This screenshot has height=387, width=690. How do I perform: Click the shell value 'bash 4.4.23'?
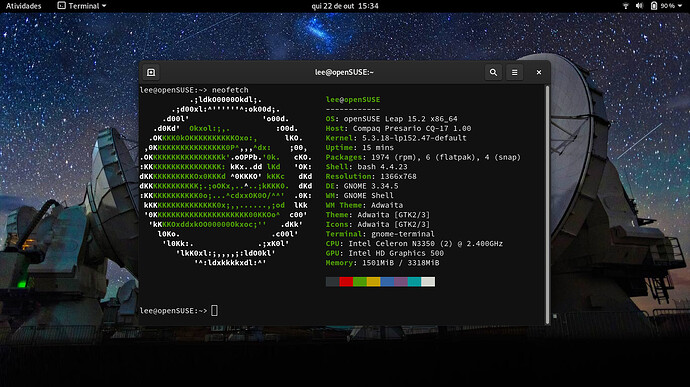[x=382, y=167]
